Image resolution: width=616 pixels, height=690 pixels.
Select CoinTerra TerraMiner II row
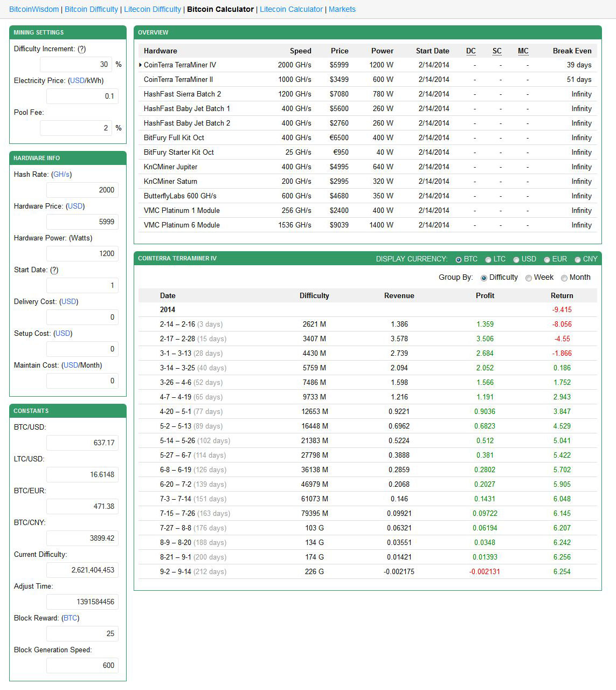pos(368,79)
